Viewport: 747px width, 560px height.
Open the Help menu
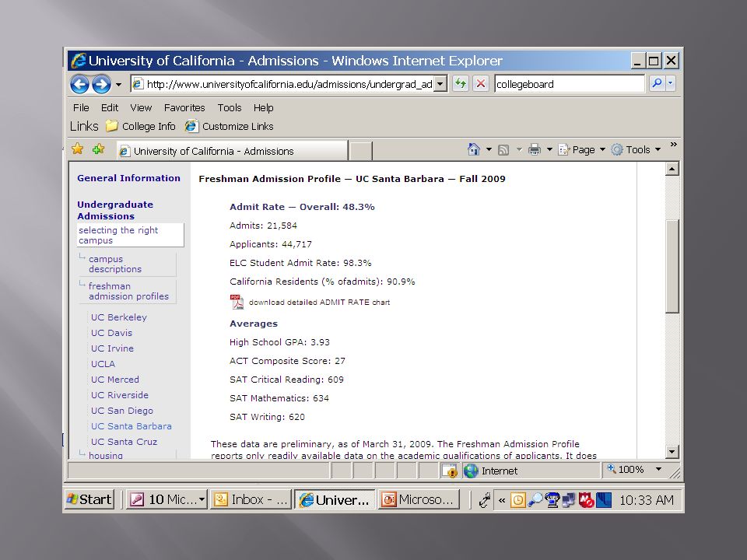pos(264,107)
